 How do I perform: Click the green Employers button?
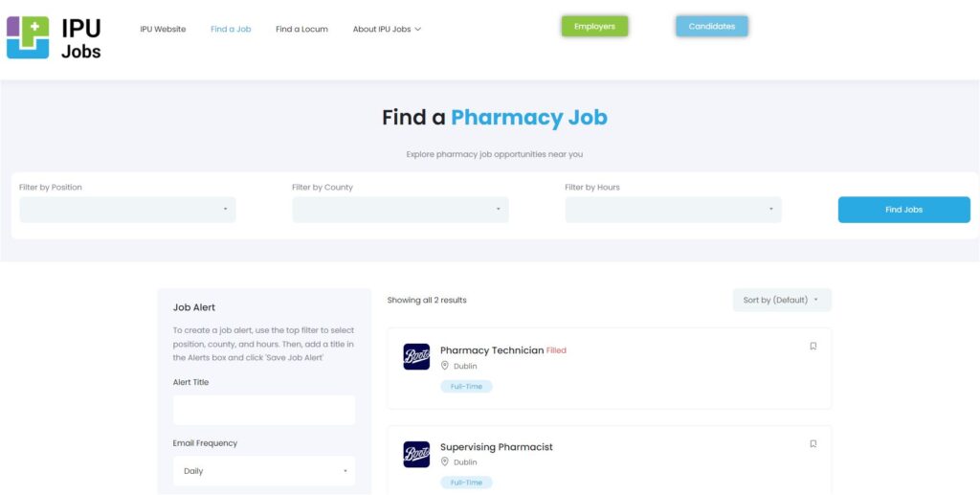(x=594, y=26)
